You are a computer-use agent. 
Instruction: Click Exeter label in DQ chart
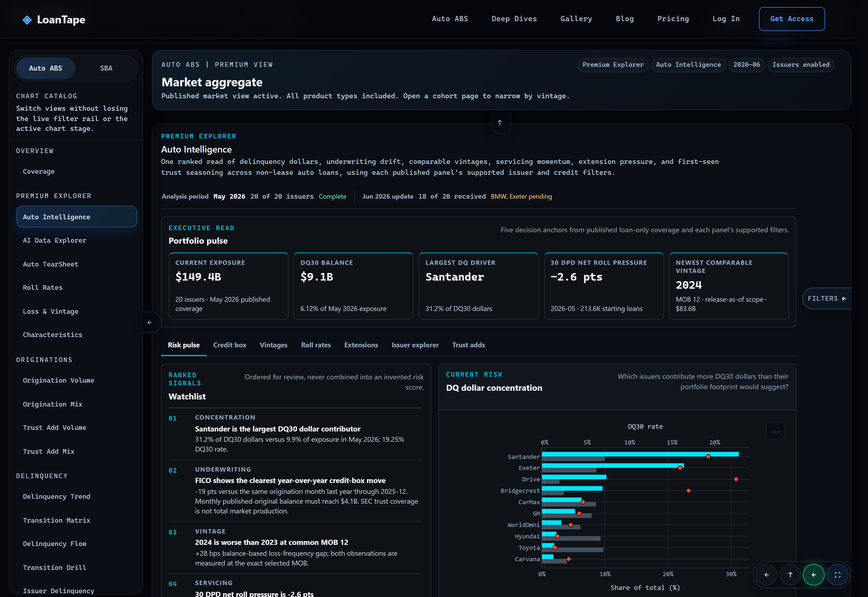pyautogui.click(x=529, y=468)
